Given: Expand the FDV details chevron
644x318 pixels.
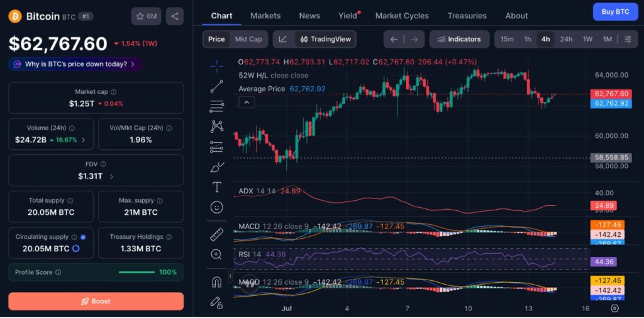Looking at the screenshot, I should (x=111, y=176).
